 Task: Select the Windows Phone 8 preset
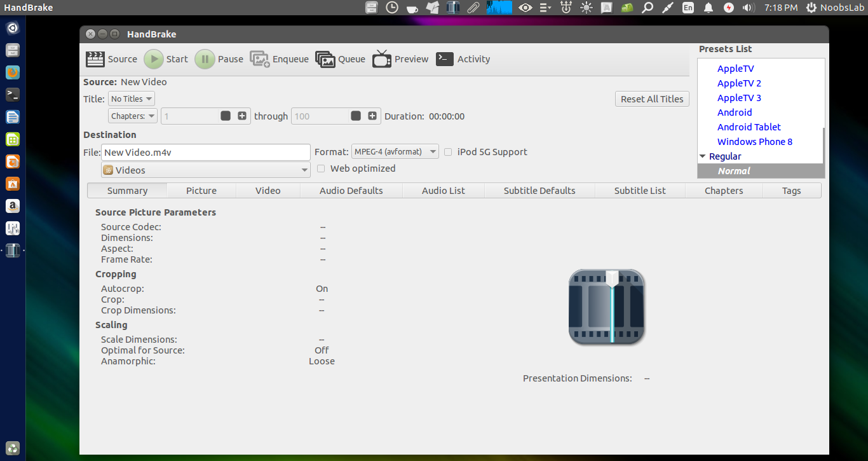755,142
